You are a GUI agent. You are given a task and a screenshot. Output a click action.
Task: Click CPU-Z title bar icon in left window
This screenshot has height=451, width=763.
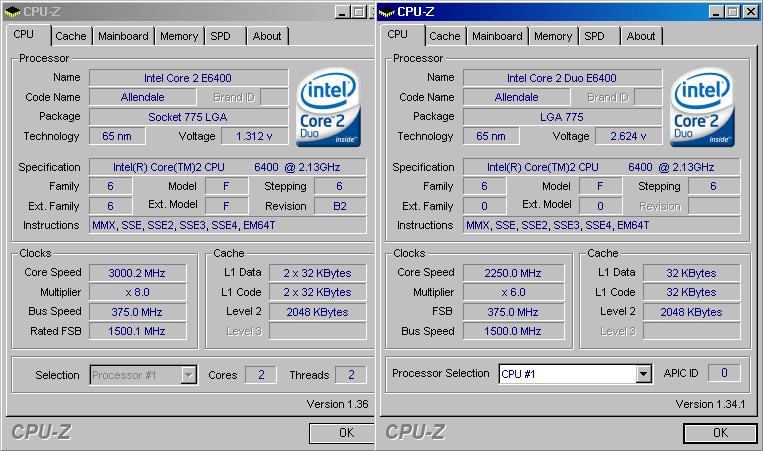(12, 11)
